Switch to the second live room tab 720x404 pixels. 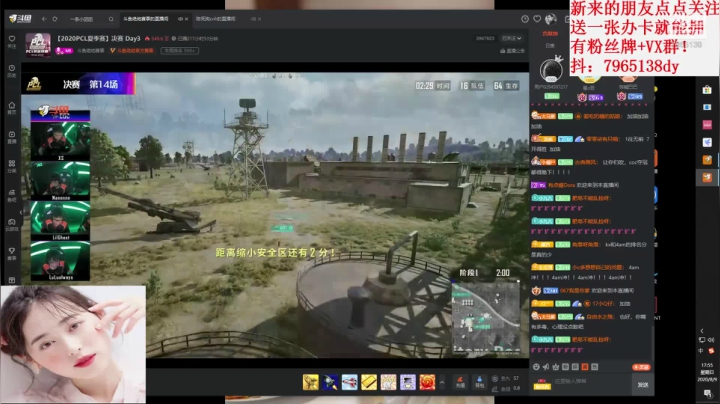(215, 19)
